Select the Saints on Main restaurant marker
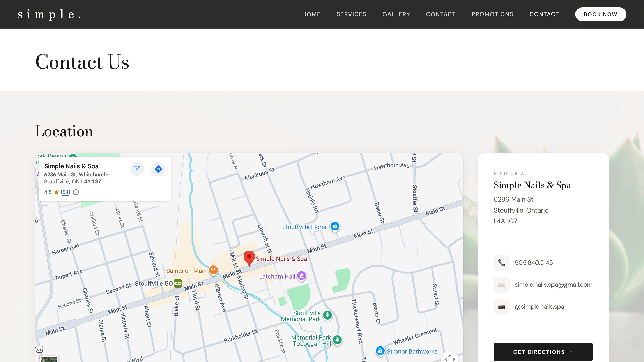 tap(213, 270)
